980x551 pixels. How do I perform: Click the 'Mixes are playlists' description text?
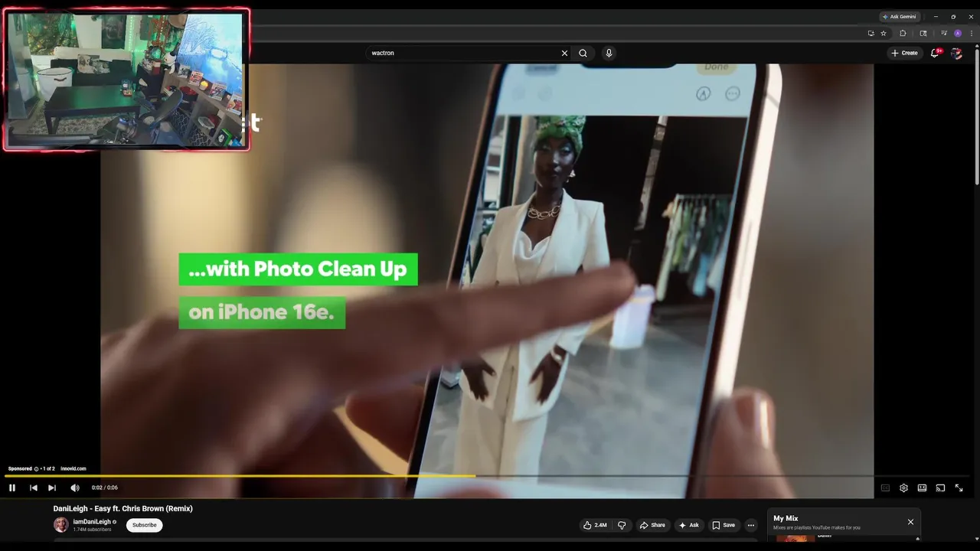click(x=816, y=527)
